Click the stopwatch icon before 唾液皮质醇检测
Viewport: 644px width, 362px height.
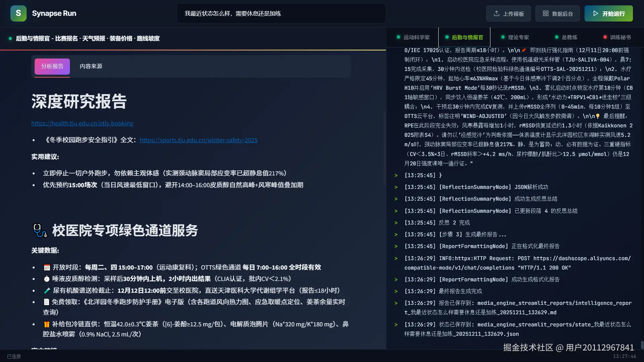(x=47, y=279)
